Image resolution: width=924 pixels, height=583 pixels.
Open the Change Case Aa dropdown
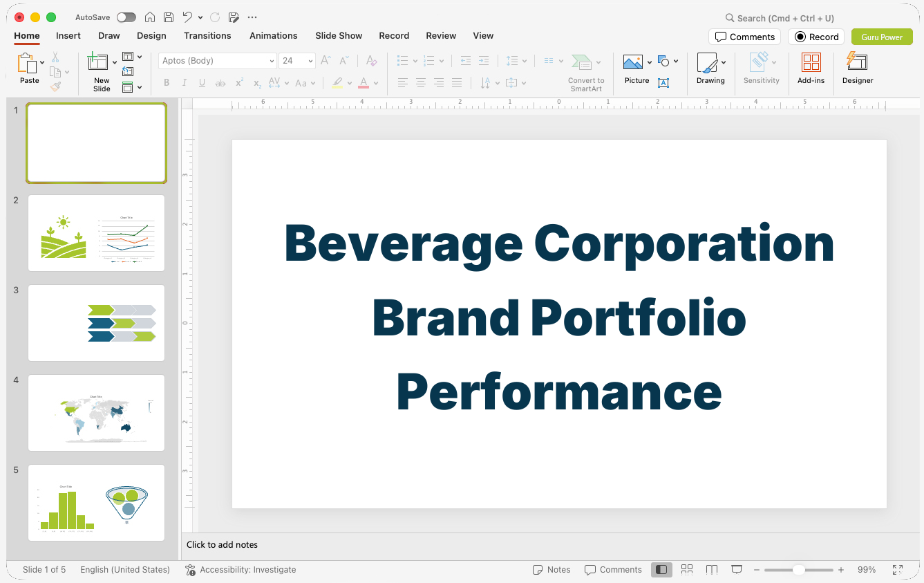(x=305, y=83)
